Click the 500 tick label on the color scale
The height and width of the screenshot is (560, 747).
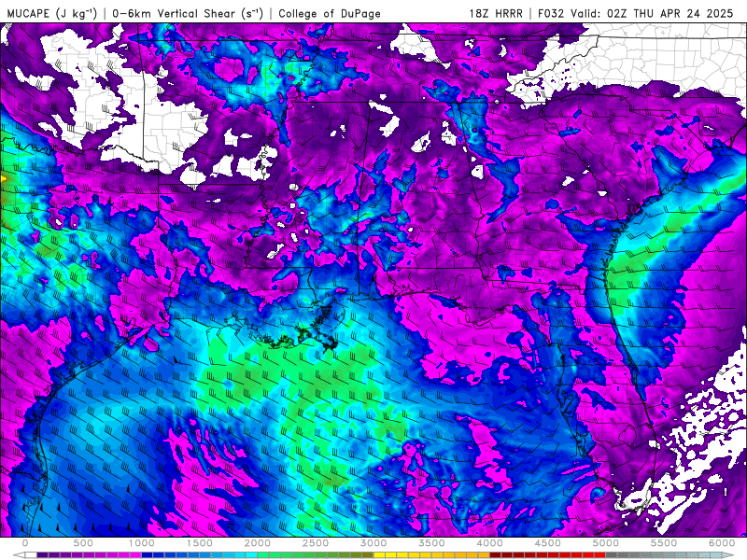click(x=83, y=543)
